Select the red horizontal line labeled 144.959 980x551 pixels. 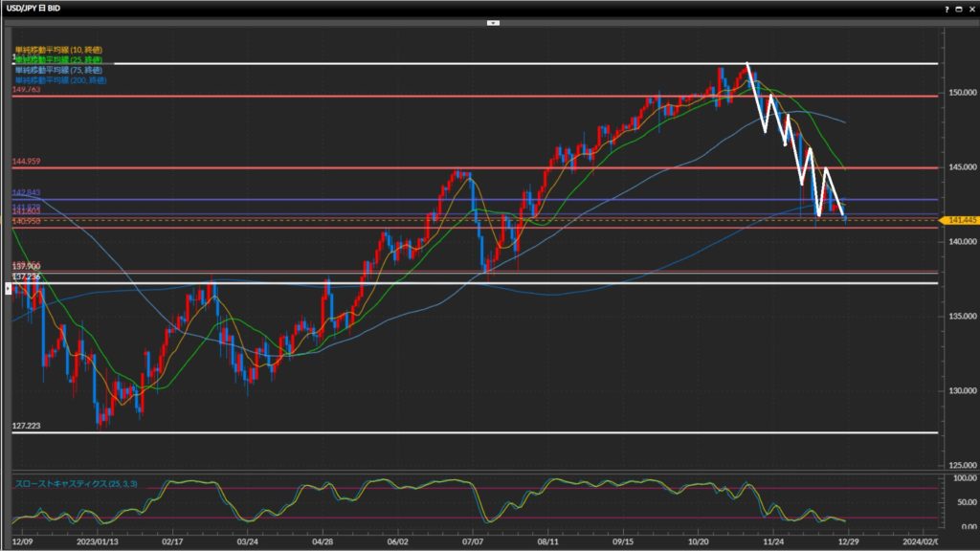(x=287, y=168)
